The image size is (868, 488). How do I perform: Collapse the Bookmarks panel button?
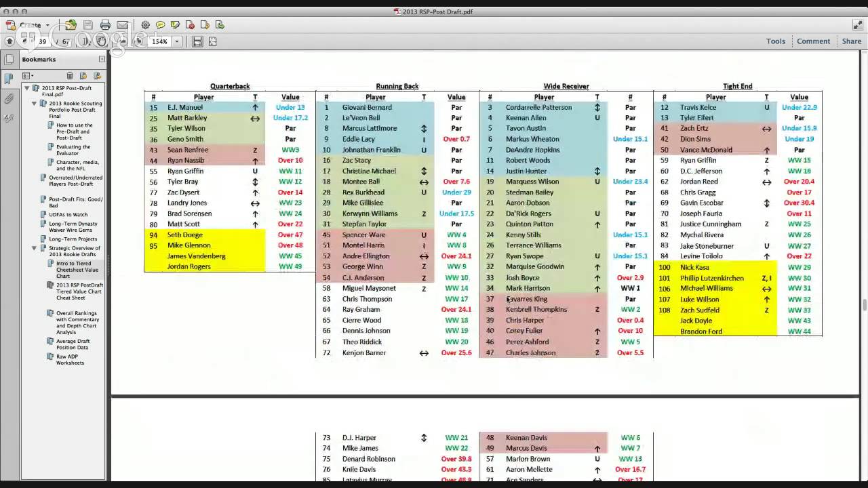point(102,59)
